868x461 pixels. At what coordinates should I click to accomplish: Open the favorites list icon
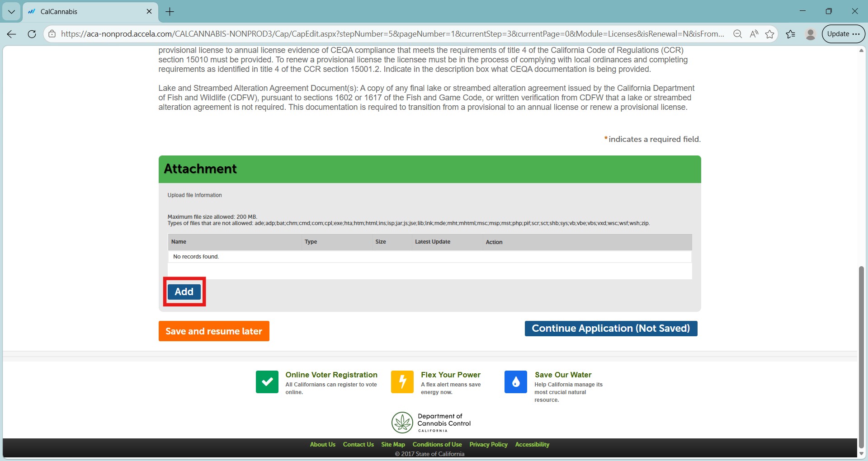[x=791, y=34]
